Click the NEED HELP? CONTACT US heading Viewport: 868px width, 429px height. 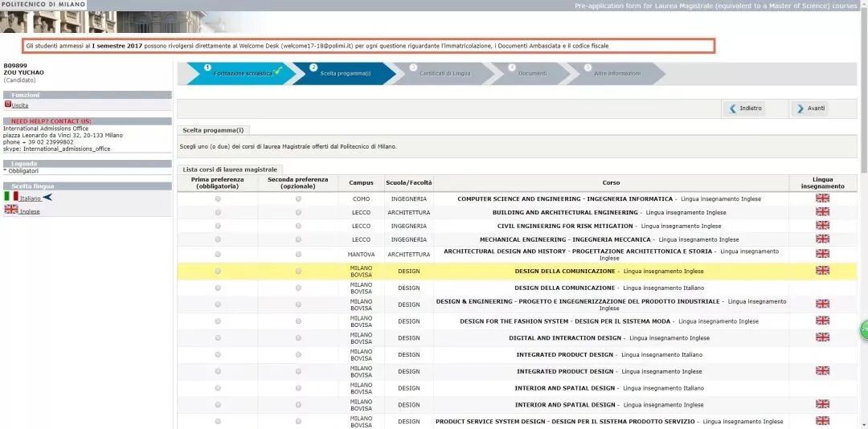point(51,121)
